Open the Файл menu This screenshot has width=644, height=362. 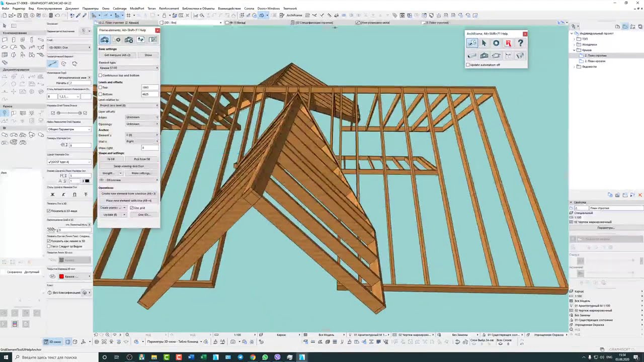pyautogui.click(x=5, y=9)
